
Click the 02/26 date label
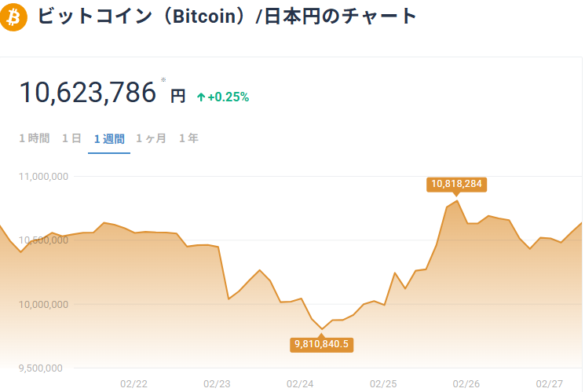(466, 384)
